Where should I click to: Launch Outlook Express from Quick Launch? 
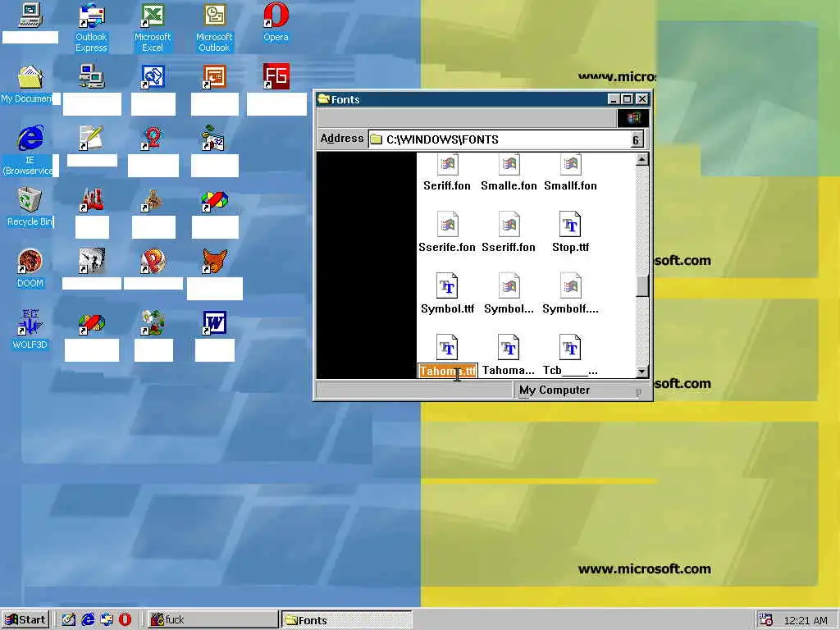pyautogui.click(x=107, y=620)
